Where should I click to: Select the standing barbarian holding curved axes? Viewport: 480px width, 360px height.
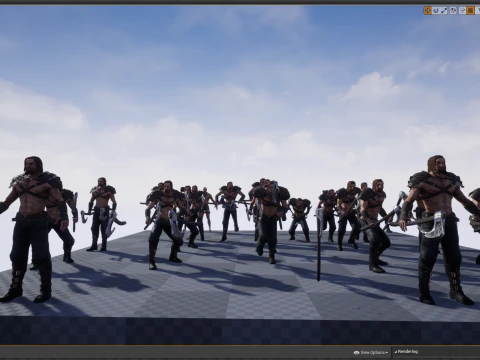pyautogui.click(x=102, y=214)
